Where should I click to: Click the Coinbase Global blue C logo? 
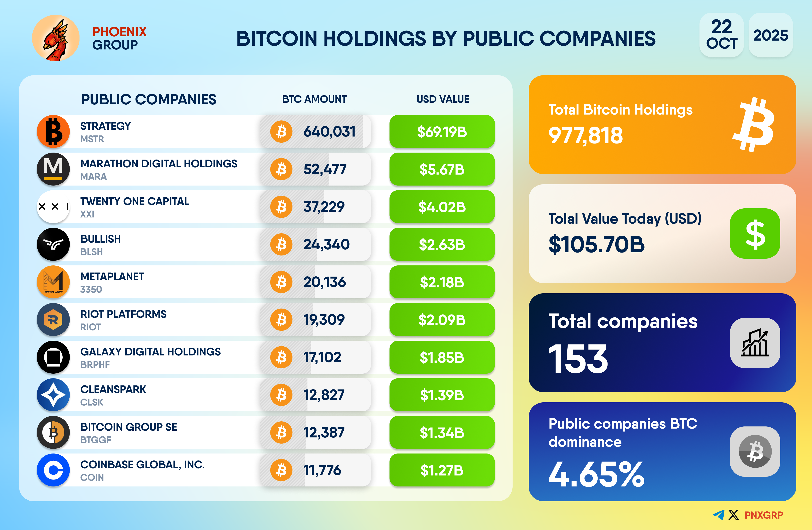53,470
